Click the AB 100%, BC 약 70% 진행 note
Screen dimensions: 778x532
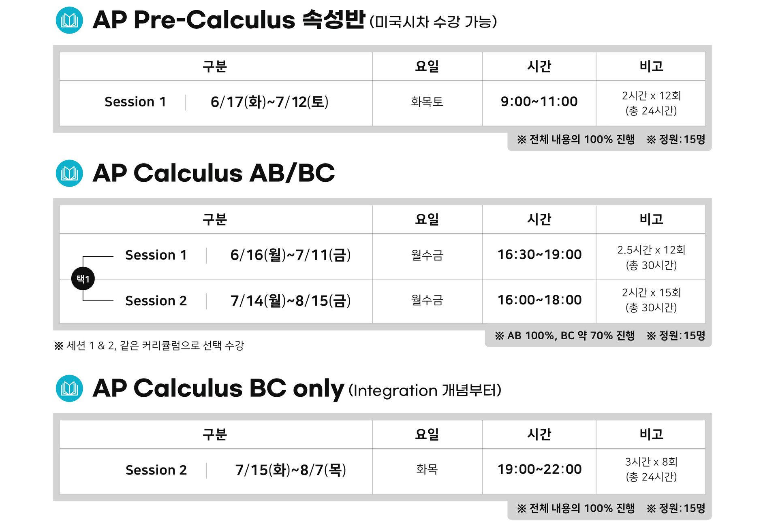[x=565, y=336]
